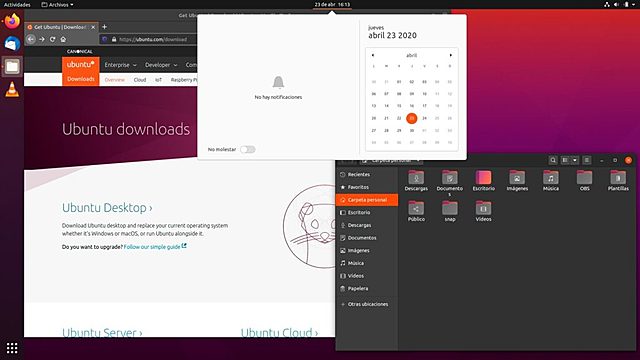Open a new Firefox tab
This screenshot has height=360, width=640.
(104, 27)
